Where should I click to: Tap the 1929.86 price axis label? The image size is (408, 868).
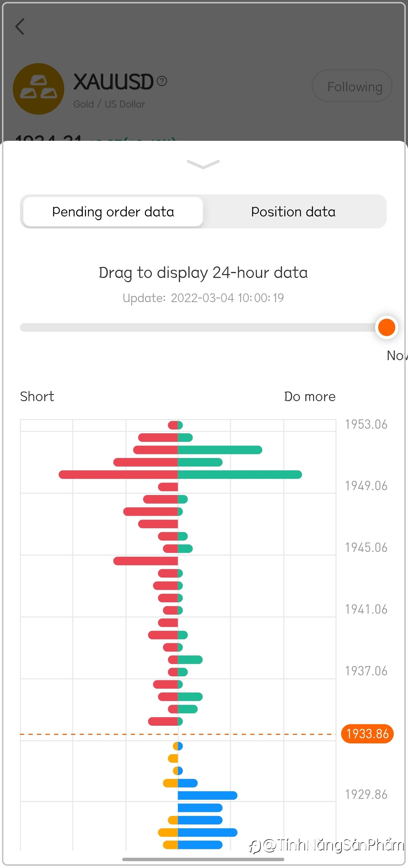[366, 794]
